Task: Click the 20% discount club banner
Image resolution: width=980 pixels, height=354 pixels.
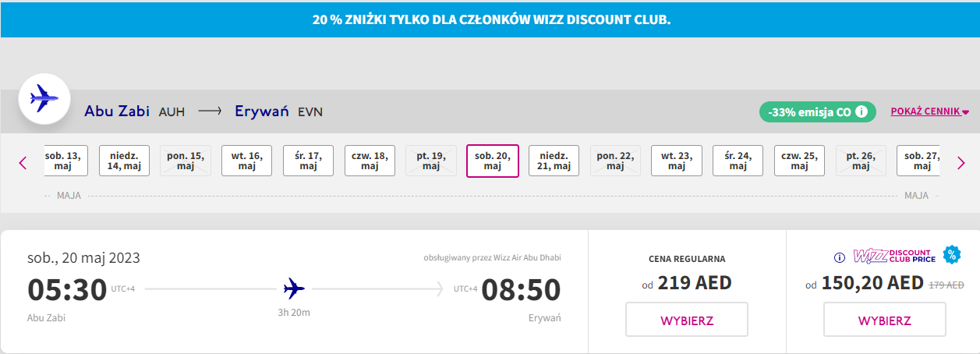Action: 490,19
